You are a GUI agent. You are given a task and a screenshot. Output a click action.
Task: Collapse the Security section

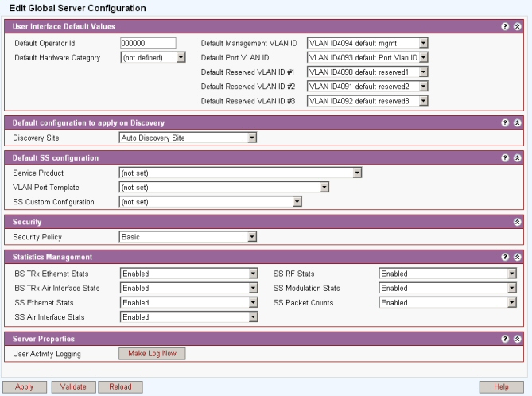pos(518,222)
